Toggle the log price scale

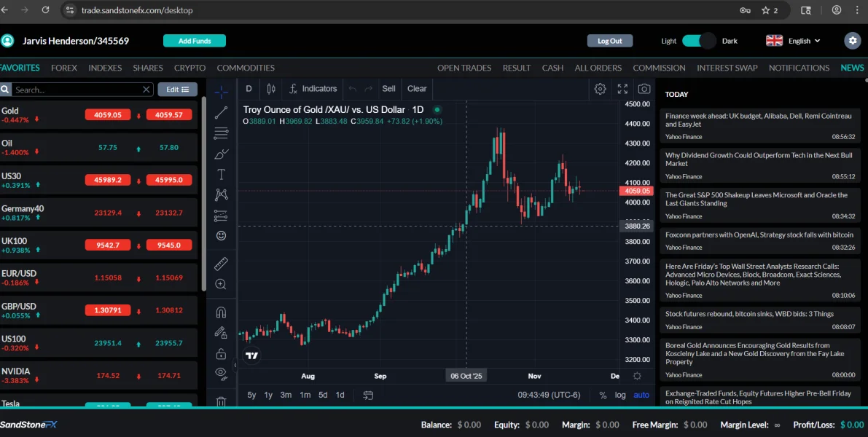pyautogui.click(x=620, y=395)
